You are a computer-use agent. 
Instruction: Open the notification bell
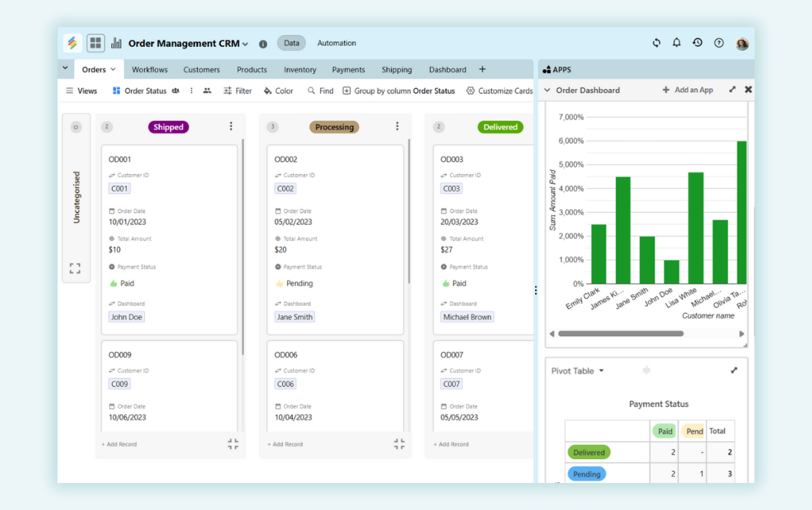(676, 43)
